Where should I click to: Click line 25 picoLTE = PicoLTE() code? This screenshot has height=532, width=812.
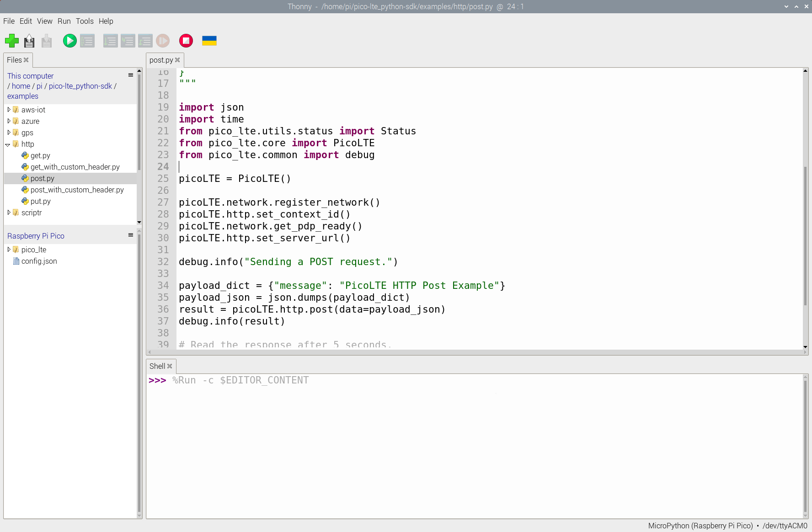(235, 178)
